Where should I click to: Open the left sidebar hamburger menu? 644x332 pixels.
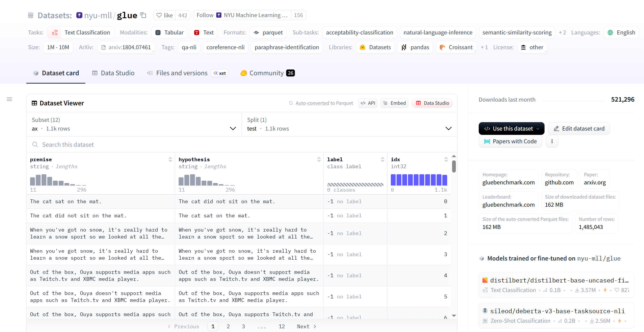click(9, 99)
